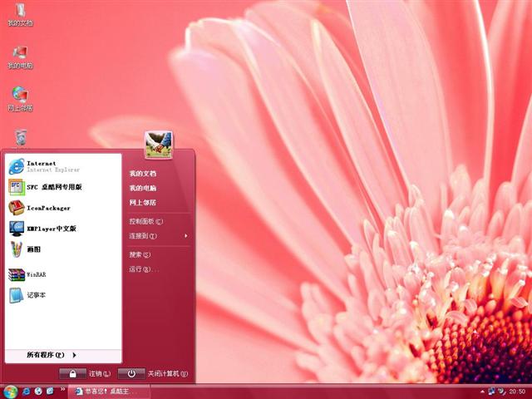Screen dimensions: 532x399
Task: Launch Internet Explorer from Start menu
Action: click(x=63, y=166)
